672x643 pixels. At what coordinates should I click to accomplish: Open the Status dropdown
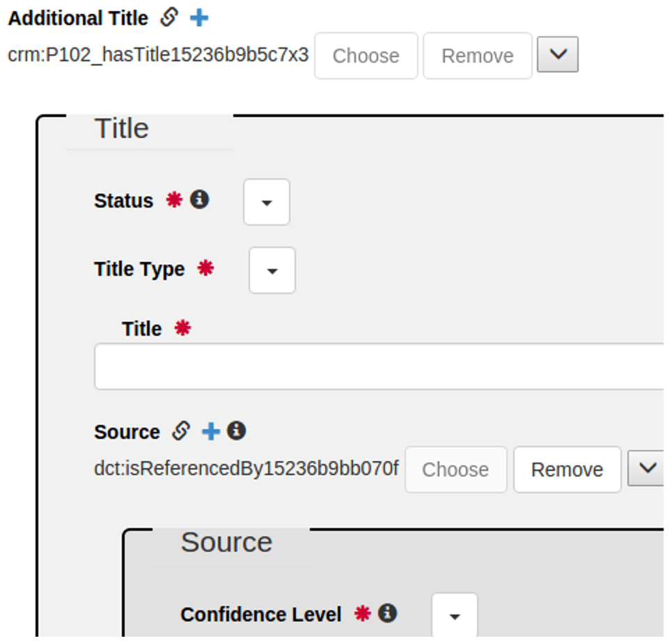[267, 202]
